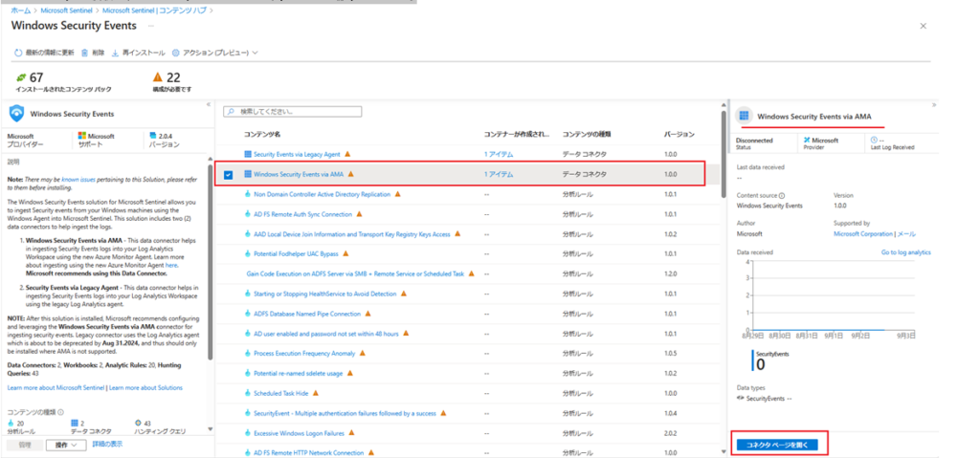Click warning icon beside Windows Security Events via AMA
Viewport: 980px width, 458px height.
pyautogui.click(x=351, y=174)
